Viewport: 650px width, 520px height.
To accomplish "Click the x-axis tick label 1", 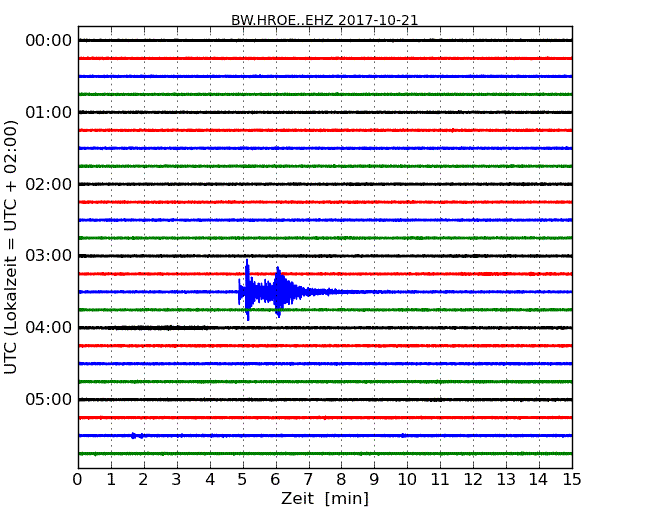I will (111, 480).
